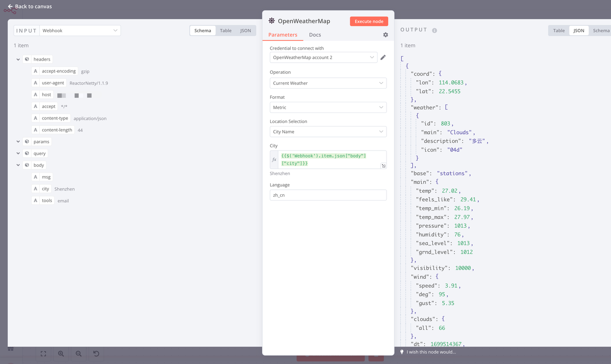Image resolution: width=611 pixels, height=364 pixels.
Task: Open the node settings gear
Action: 386,35
